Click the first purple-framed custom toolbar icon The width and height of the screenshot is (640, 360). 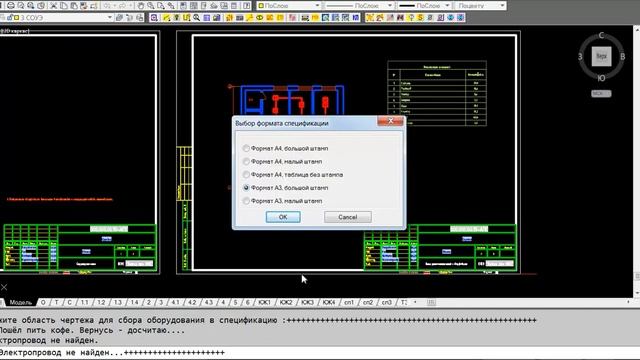pos(154,18)
